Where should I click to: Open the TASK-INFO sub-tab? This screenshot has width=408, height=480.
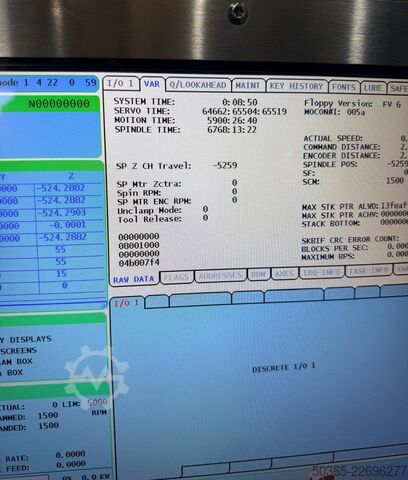[369, 270]
